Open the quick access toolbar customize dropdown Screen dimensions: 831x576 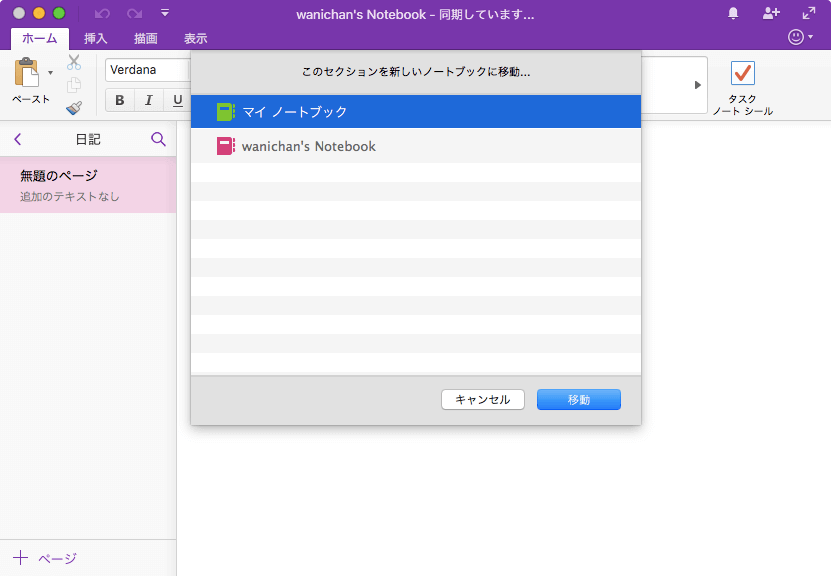point(165,13)
